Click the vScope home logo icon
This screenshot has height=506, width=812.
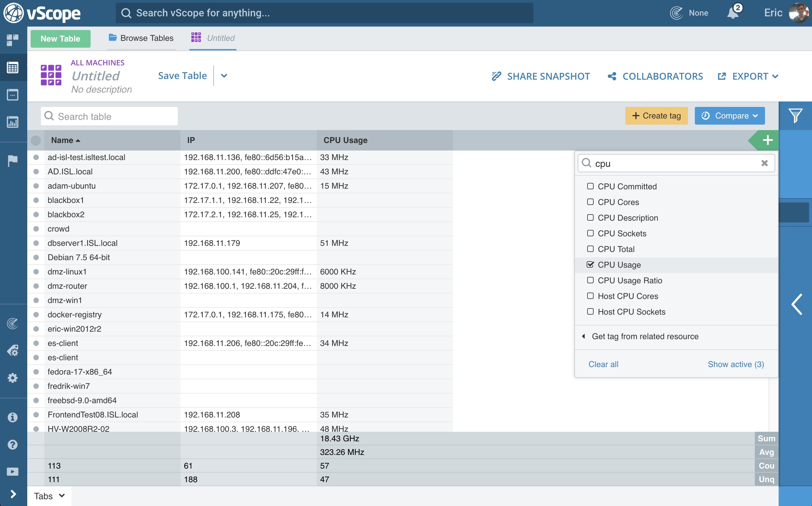(13, 13)
